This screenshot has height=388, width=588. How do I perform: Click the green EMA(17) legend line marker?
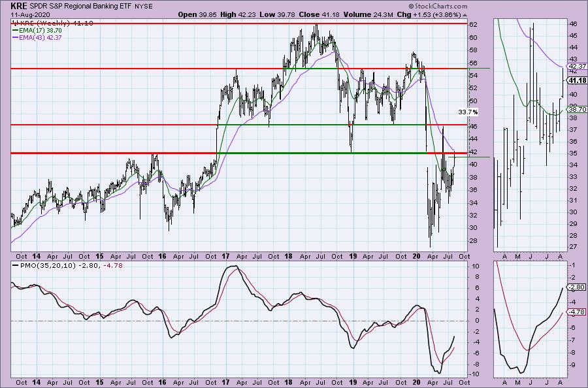(x=16, y=31)
